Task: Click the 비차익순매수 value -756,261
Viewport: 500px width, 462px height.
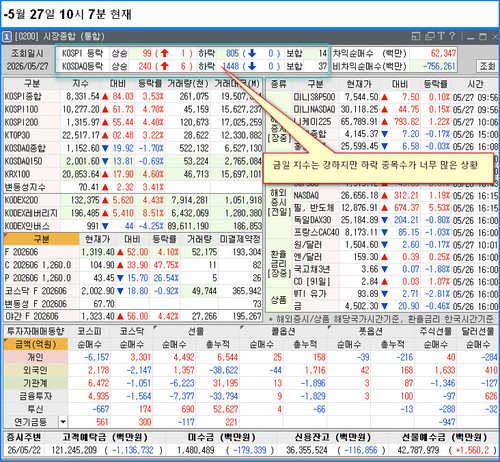Action: [x=439, y=66]
